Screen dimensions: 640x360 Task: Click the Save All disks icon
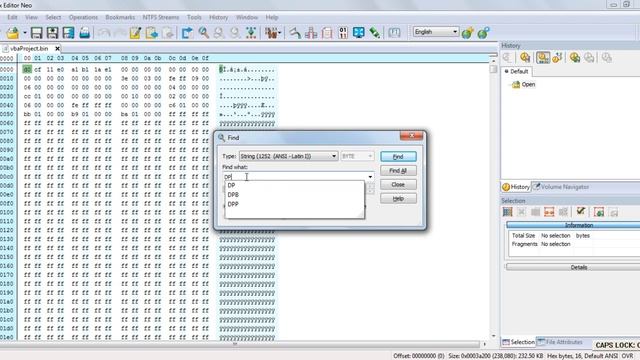68,33
